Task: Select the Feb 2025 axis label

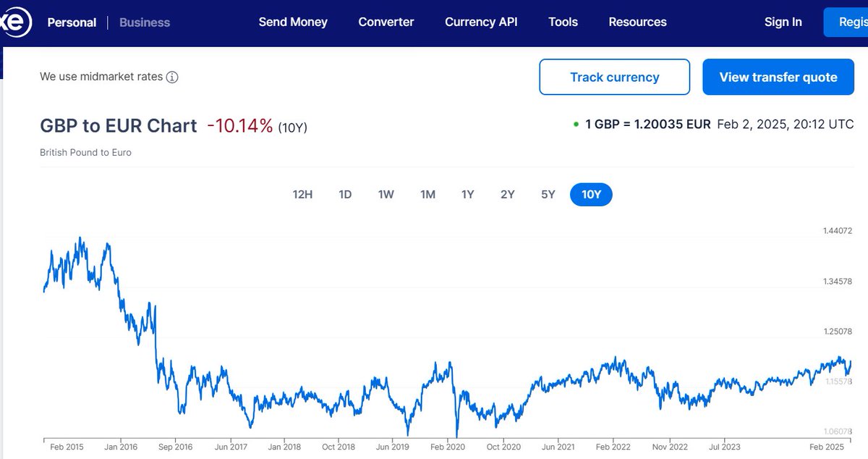Action: tap(827, 447)
